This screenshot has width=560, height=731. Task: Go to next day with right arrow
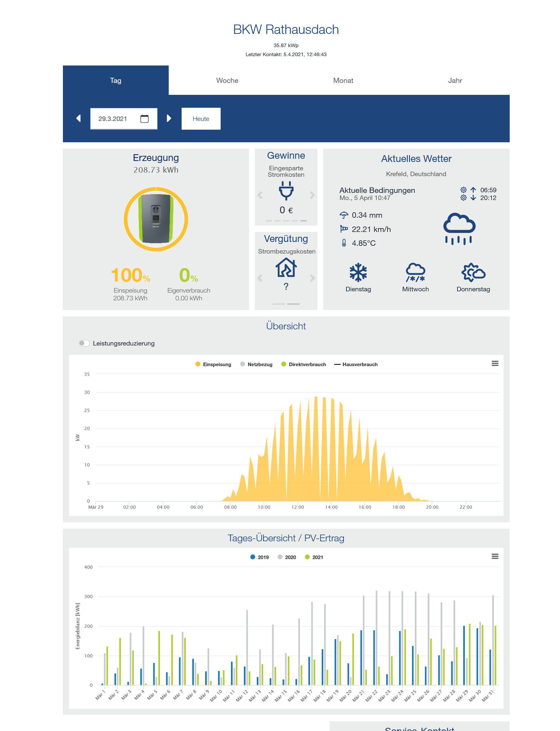[x=169, y=118]
